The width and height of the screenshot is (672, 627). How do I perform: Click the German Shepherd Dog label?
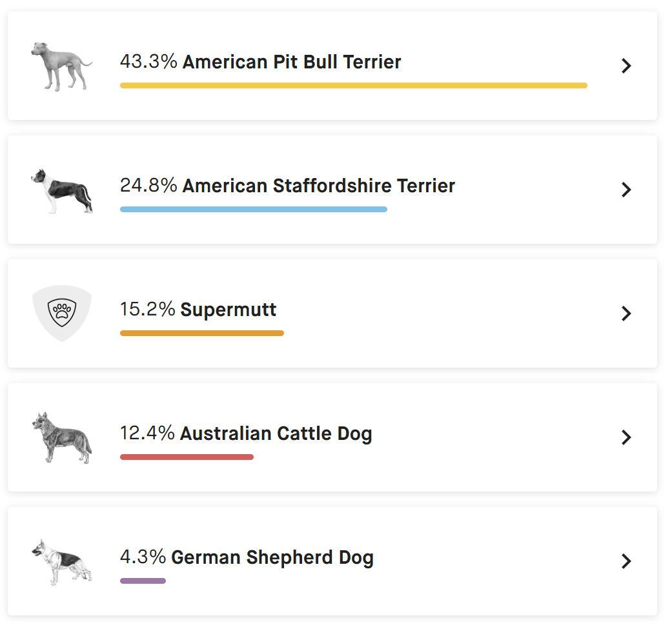(272, 557)
